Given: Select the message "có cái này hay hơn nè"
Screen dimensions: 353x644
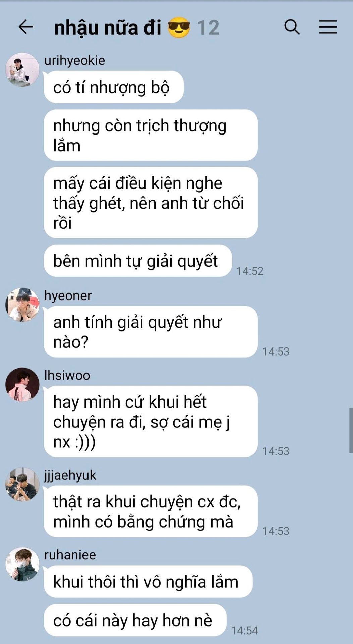Looking at the screenshot, I should click(135, 620).
